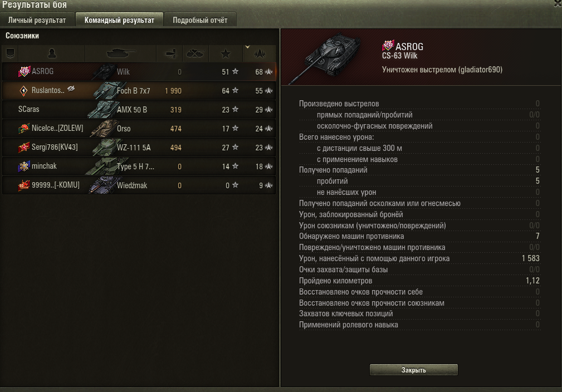Click ASROG's clan emblem in the header
The width and height of the screenshot is (562, 392).
tap(388, 46)
